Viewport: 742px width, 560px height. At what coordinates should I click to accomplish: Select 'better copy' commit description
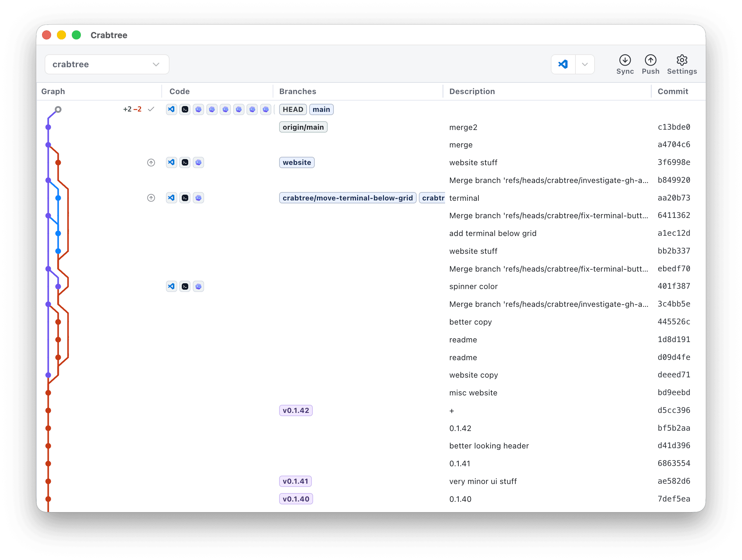(470, 322)
